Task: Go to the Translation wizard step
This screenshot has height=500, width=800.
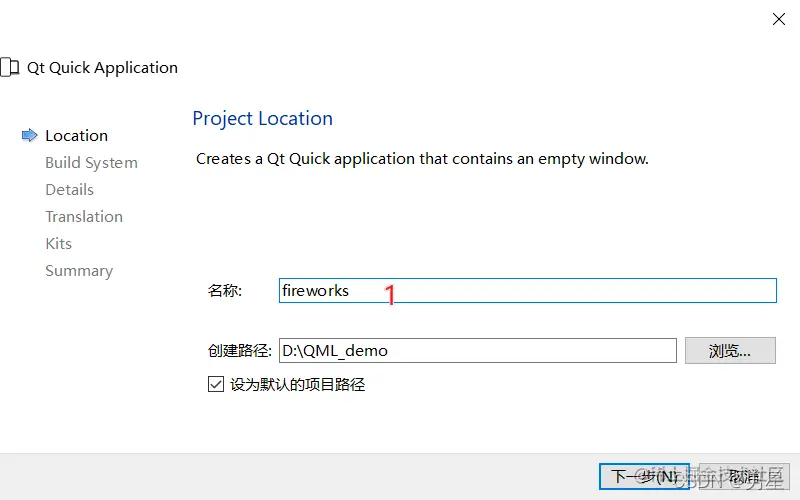Action: (x=84, y=217)
